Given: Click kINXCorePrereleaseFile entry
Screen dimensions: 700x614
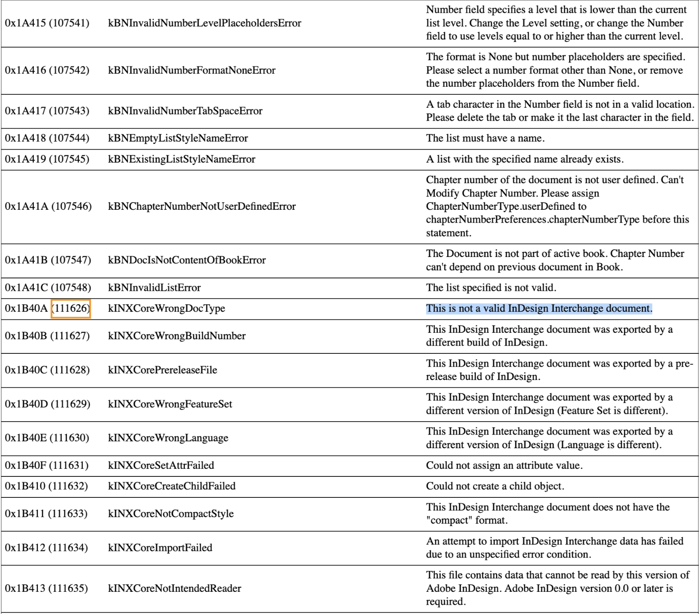Looking at the screenshot, I should pyautogui.click(x=162, y=370).
